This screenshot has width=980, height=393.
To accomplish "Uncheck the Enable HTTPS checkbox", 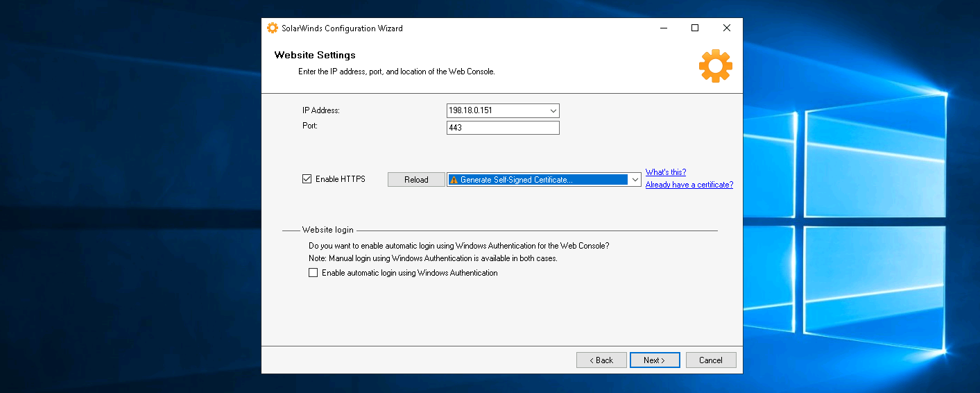I will (x=307, y=179).
